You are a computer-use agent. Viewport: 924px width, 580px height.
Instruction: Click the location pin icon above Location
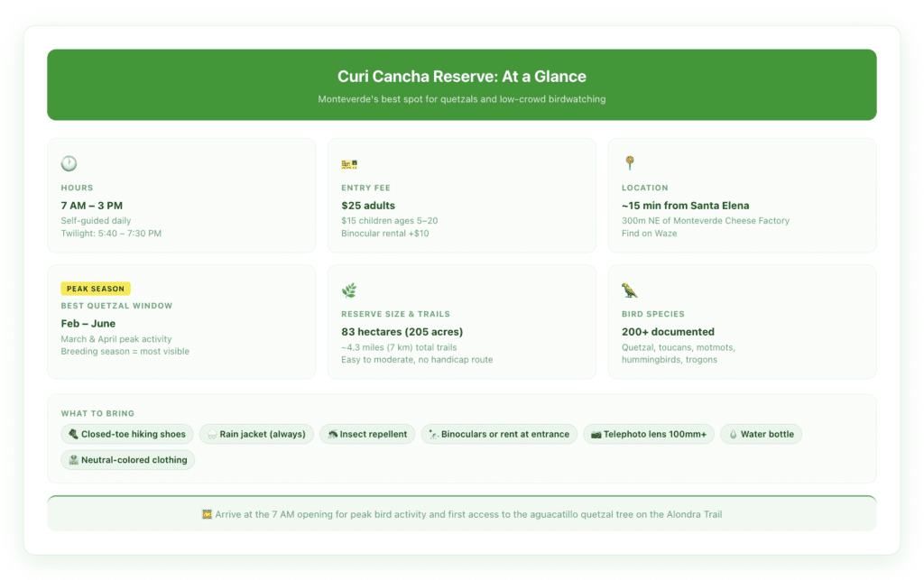628,163
